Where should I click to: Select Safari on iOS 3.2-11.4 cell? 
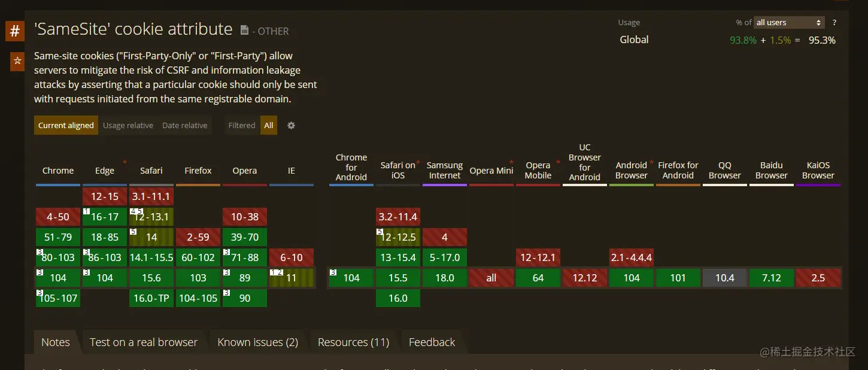398,217
